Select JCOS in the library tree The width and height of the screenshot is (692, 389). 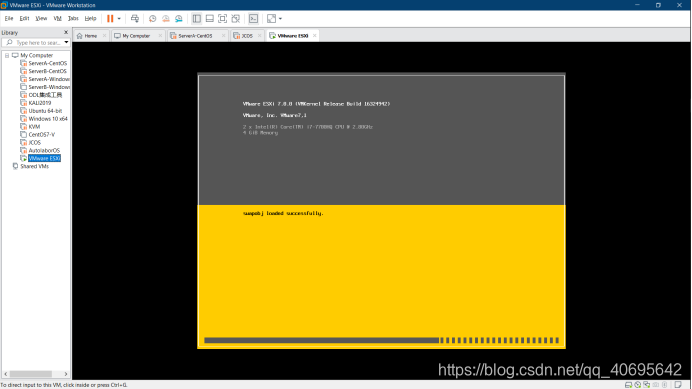pos(34,143)
